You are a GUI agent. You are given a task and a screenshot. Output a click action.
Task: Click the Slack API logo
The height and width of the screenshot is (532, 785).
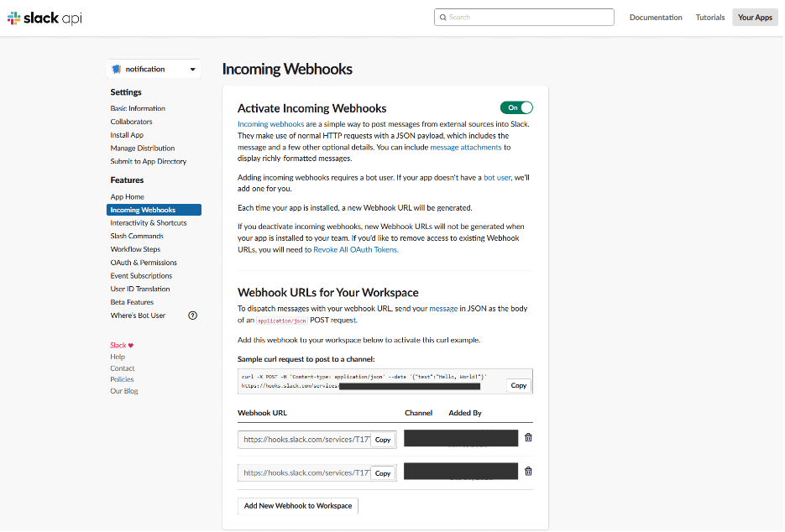pos(44,18)
